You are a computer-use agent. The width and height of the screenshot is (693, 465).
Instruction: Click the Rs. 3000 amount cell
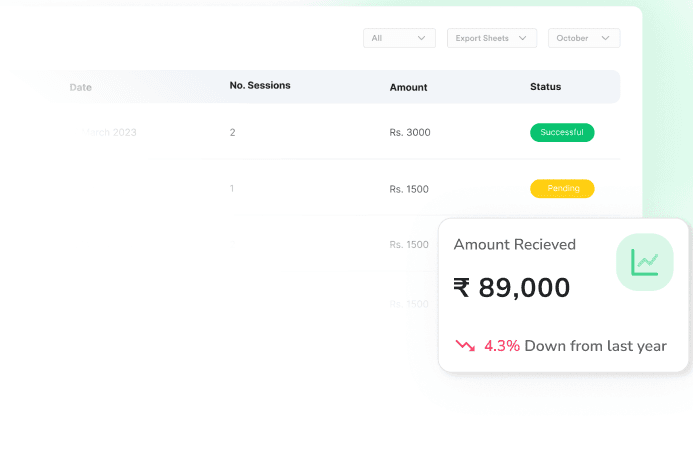click(410, 132)
